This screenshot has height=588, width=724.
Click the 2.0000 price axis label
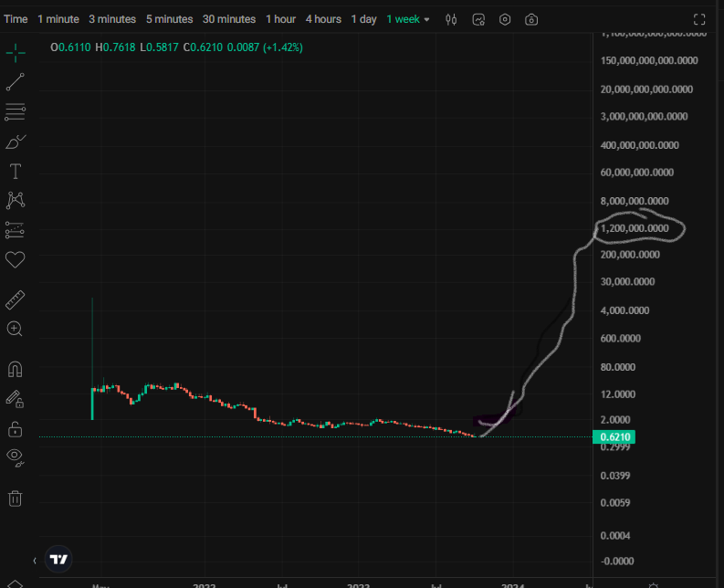point(615,420)
